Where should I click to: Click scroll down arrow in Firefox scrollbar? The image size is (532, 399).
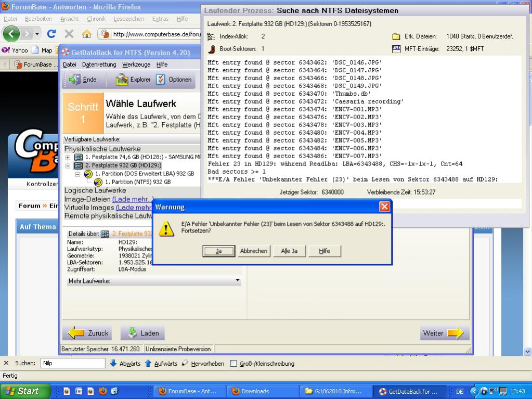coord(527,351)
